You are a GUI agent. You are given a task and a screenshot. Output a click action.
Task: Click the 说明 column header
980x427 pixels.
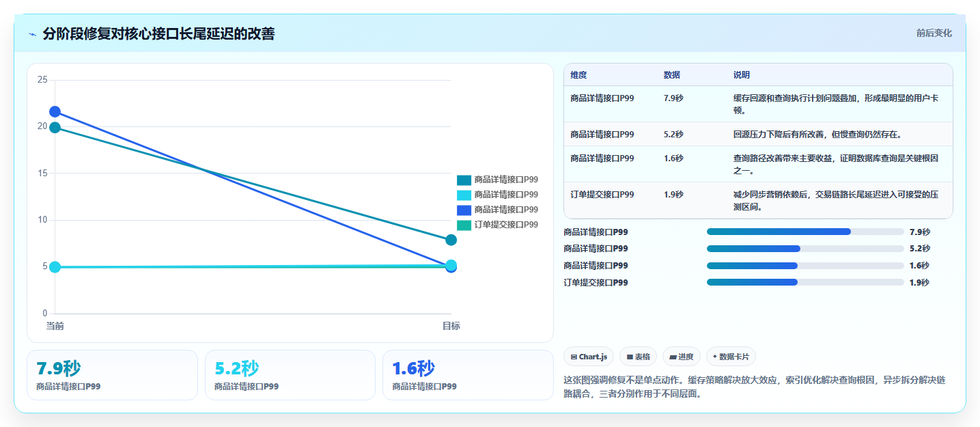[742, 75]
